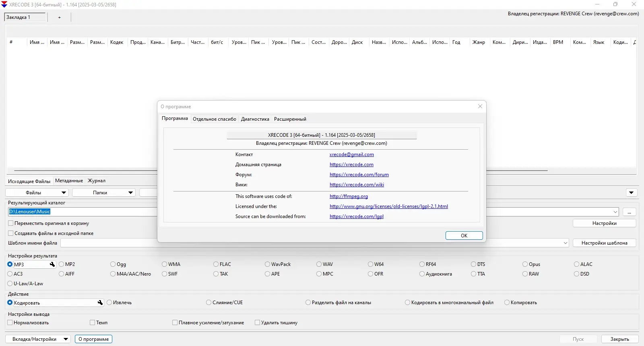Enable Переместить оригинал в корзину checkbox
644x346 pixels.
tap(11, 223)
